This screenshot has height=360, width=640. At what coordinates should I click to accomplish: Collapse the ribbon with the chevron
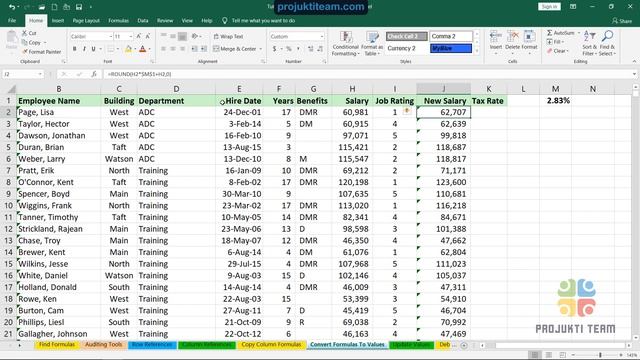click(x=634, y=62)
